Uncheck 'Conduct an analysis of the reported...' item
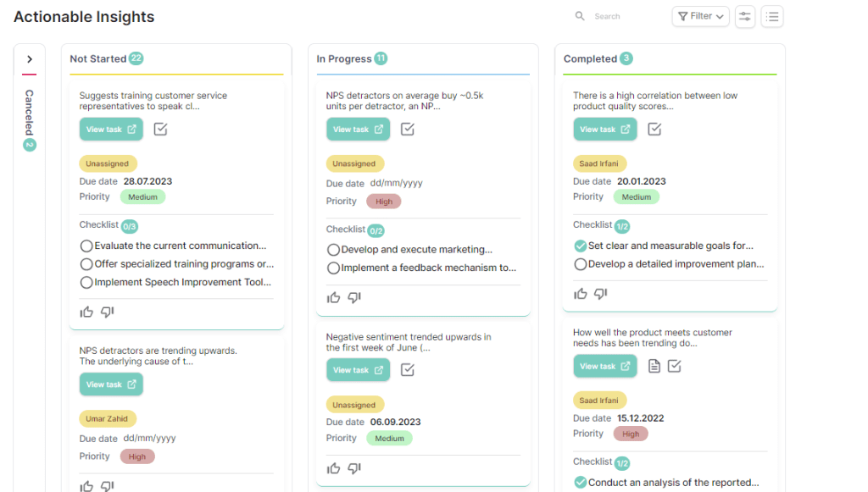The image size is (868, 492). [x=580, y=483]
